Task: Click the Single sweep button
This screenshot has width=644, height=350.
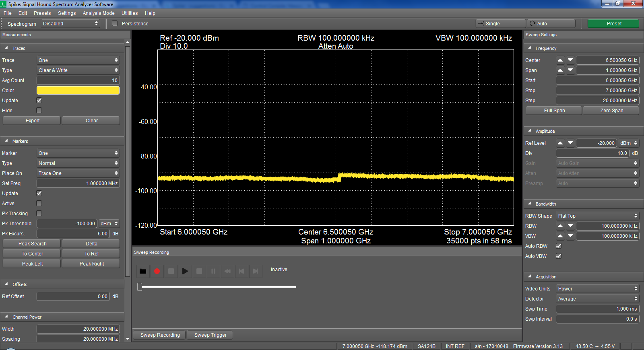Action: (x=501, y=23)
